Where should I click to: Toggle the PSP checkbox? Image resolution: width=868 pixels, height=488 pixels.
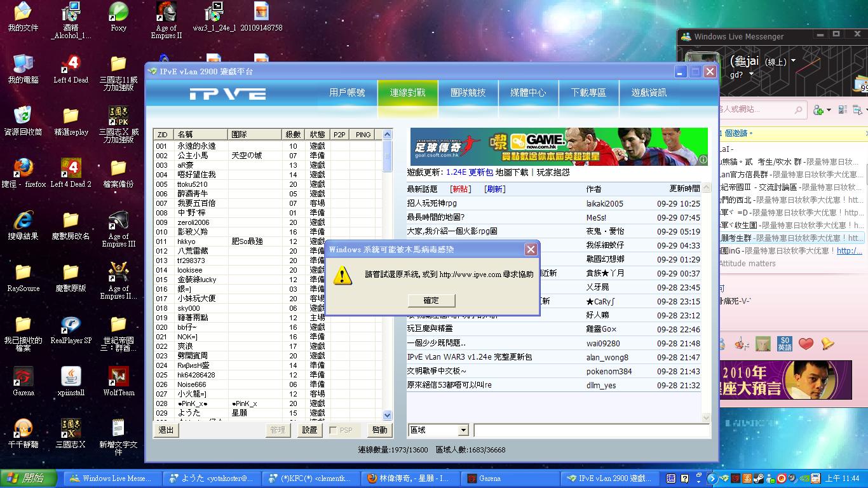pos(334,430)
